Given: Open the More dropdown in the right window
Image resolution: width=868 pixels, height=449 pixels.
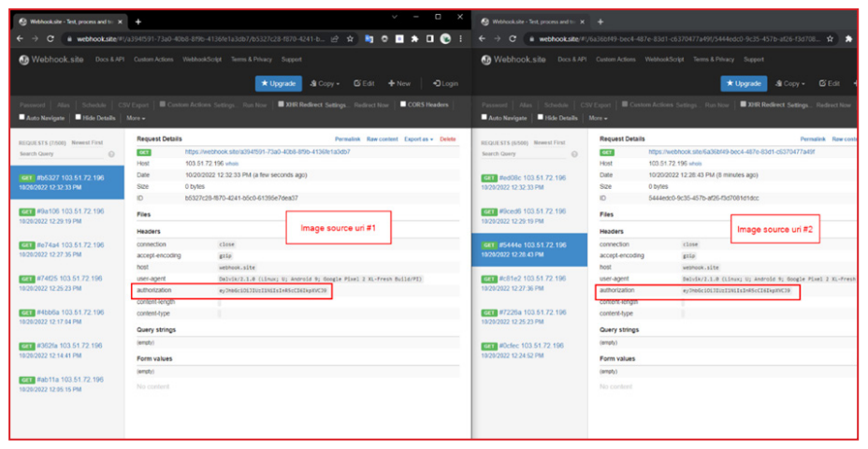Looking at the screenshot, I should point(598,118).
